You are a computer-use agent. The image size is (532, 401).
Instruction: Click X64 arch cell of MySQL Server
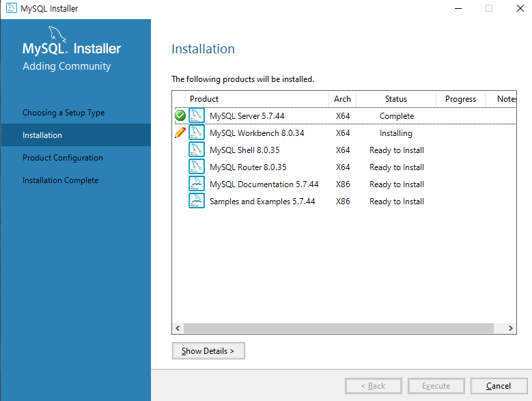tap(343, 116)
